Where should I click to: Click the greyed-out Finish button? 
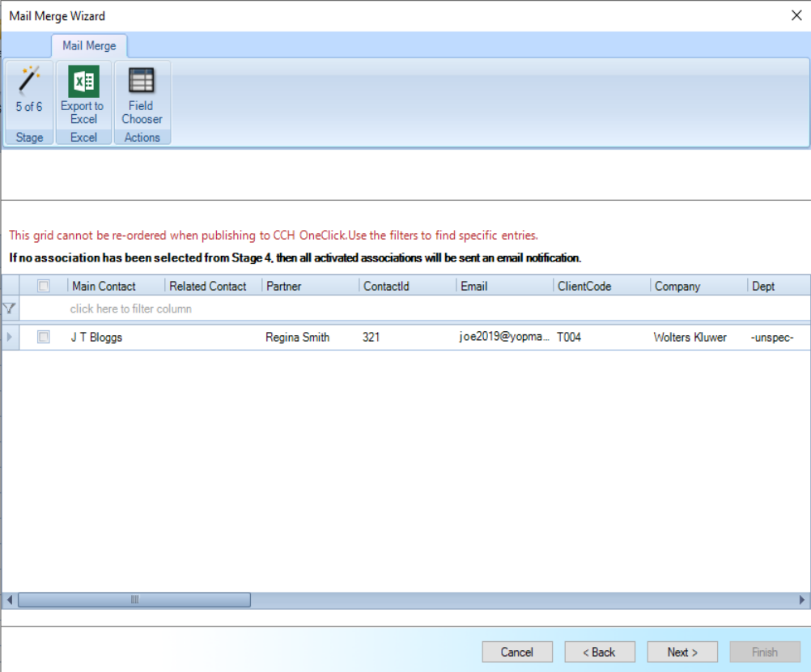point(765,652)
